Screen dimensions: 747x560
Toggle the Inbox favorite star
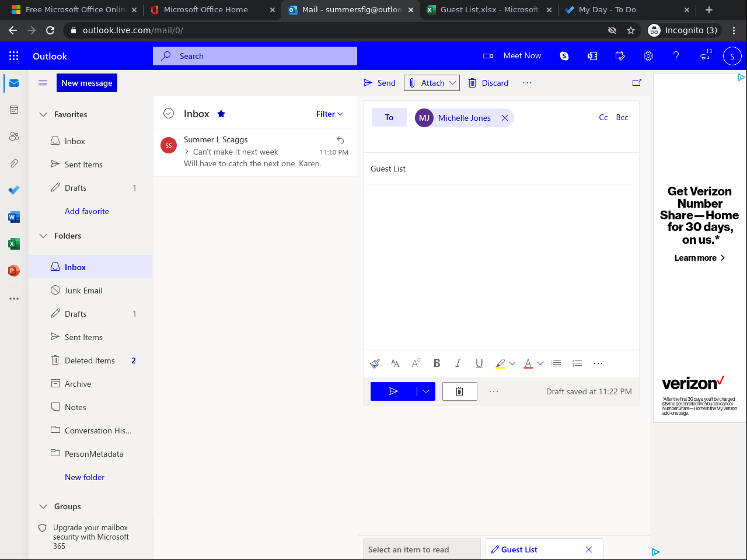tap(221, 114)
